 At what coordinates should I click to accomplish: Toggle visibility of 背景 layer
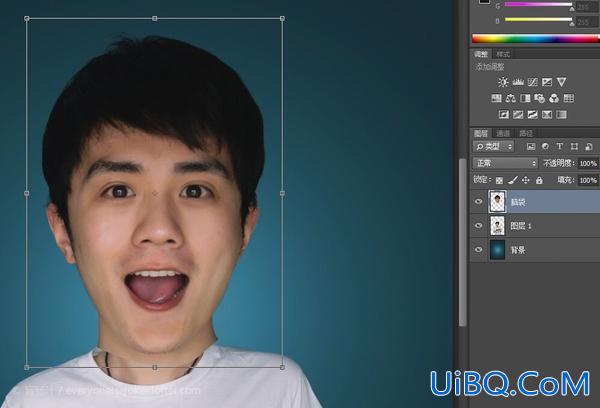[x=478, y=250]
